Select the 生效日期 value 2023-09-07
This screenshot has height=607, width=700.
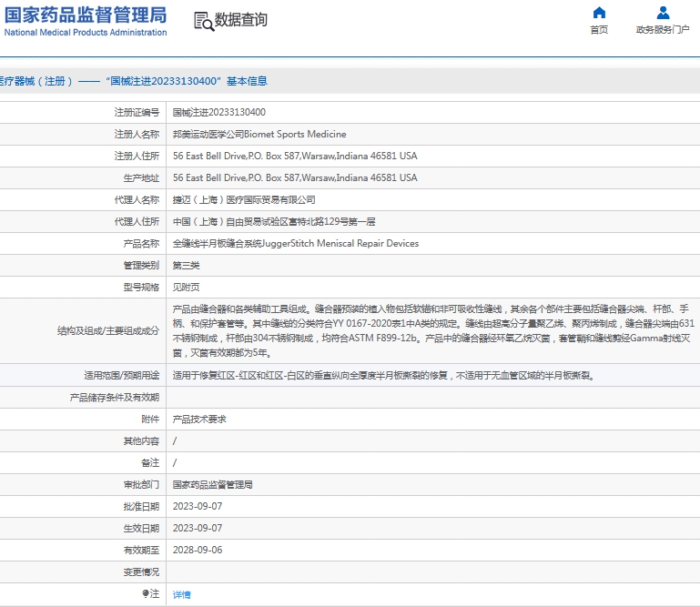click(x=198, y=529)
